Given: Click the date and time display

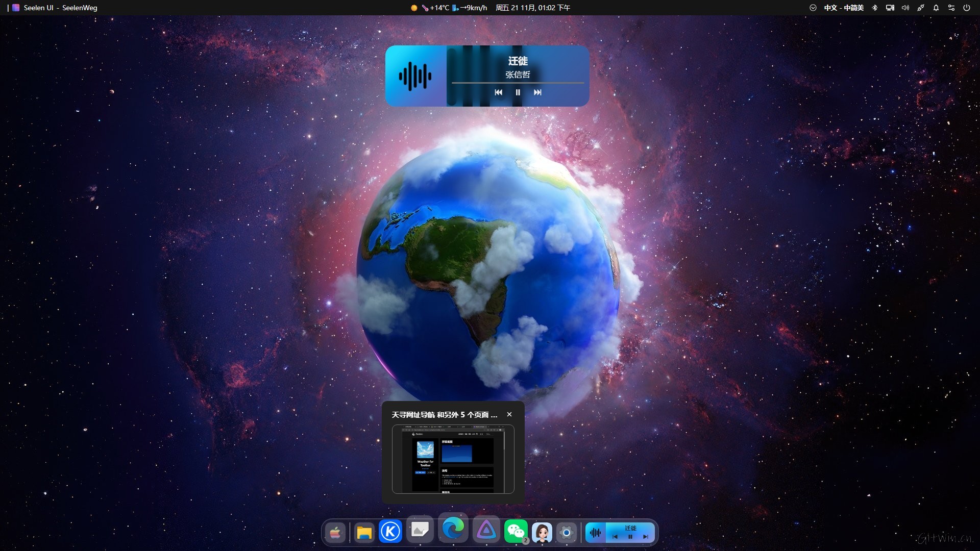Looking at the screenshot, I should point(532,8).
